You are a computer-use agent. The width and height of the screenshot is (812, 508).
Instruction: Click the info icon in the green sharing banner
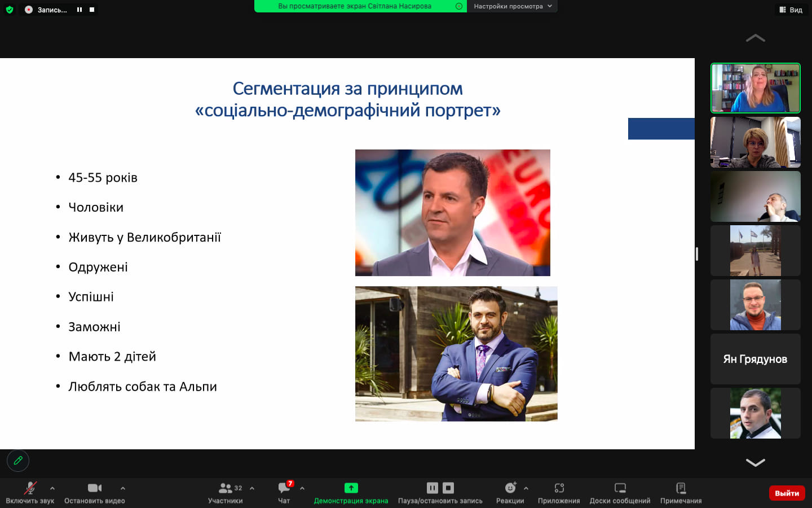459,6
